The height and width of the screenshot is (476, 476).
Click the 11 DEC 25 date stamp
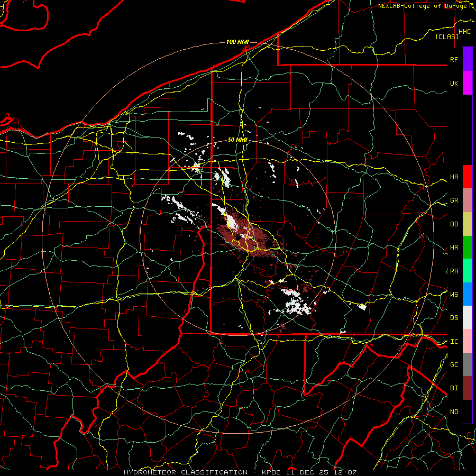click(307, 472)
